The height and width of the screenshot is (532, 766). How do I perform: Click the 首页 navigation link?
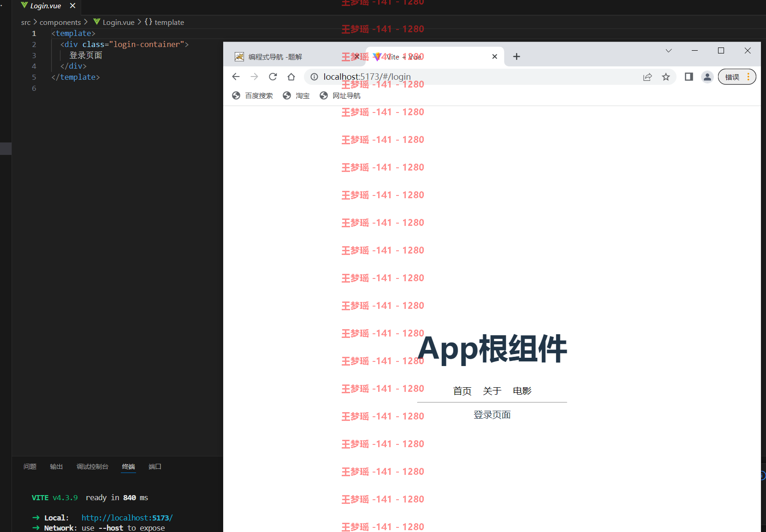click(x=462, y=391)
